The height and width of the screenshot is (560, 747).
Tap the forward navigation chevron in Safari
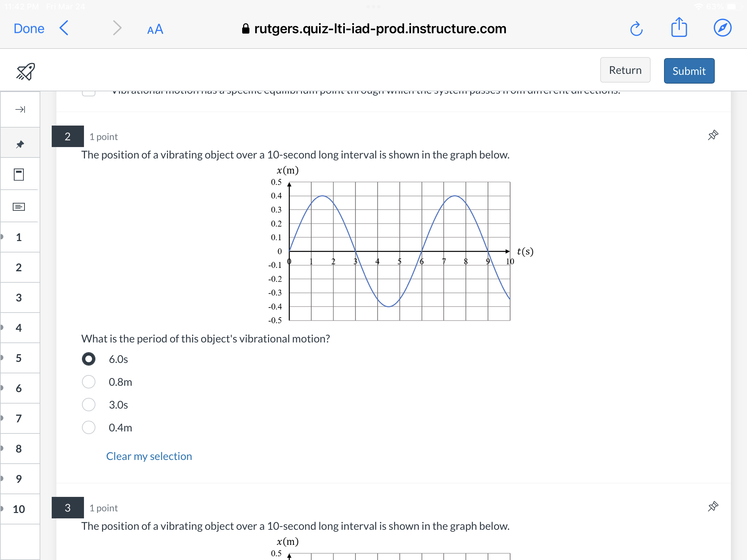point(117,28)
